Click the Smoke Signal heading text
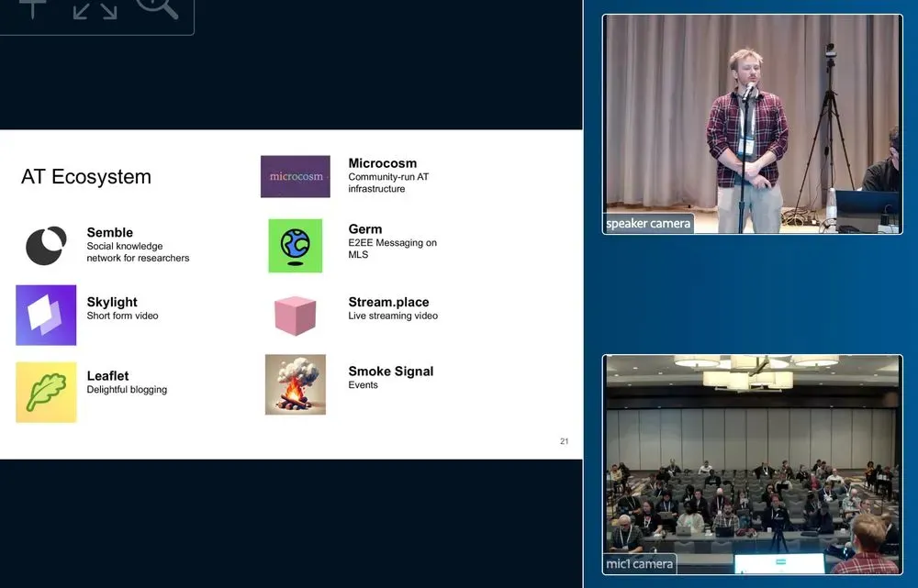918x588 pixels. point(390,372)
